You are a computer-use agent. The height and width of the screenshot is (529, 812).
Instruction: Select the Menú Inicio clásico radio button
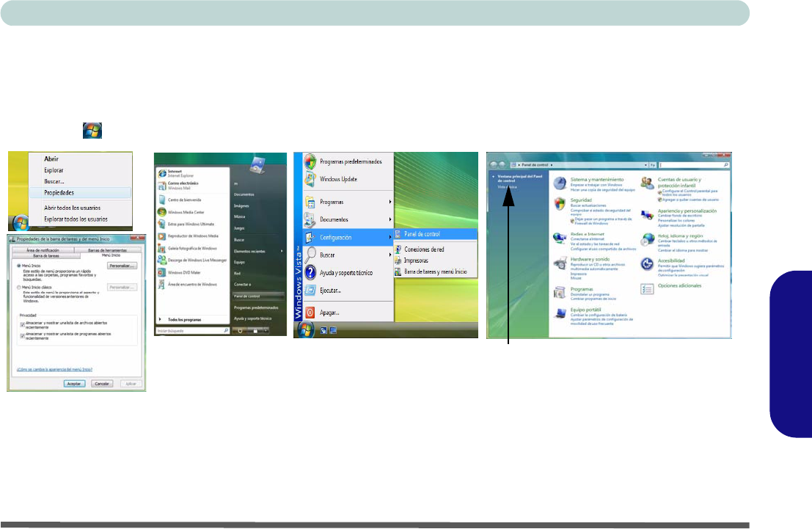19,287
